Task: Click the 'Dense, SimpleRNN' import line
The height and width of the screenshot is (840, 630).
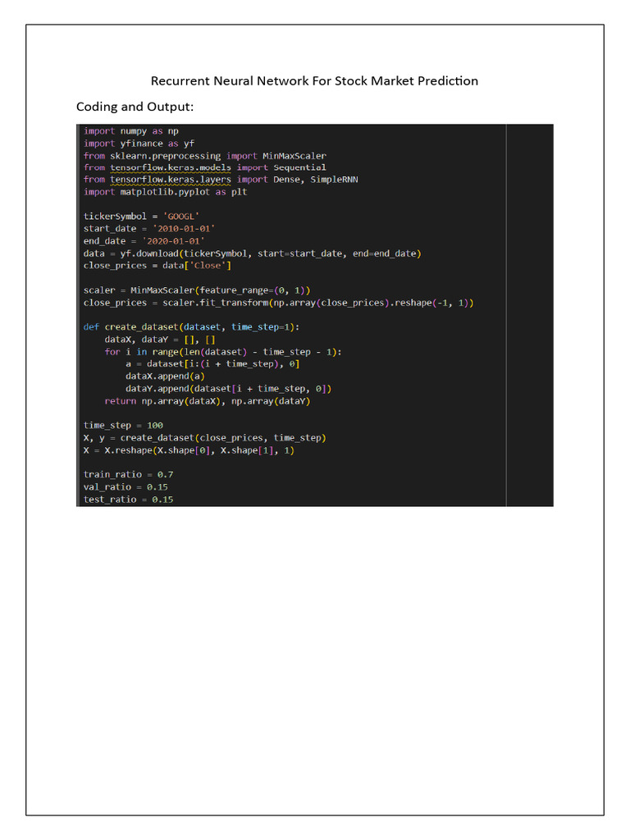Action: [x=221, y=180]
